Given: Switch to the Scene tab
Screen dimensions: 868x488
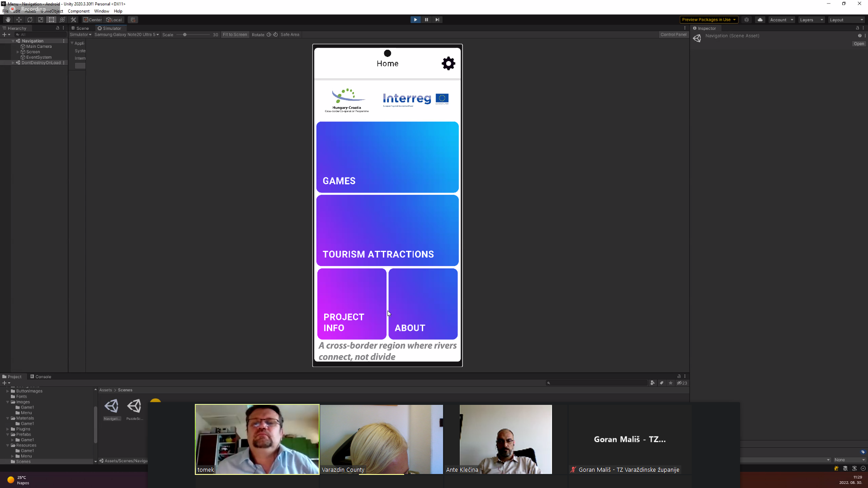Looking at the screenshot, I should [x=80, y=28].
